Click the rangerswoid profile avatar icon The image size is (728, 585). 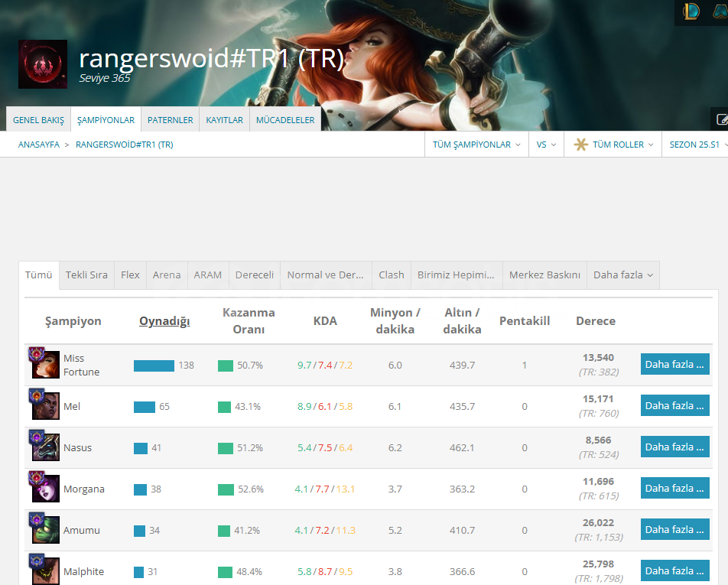click(43, 64)
